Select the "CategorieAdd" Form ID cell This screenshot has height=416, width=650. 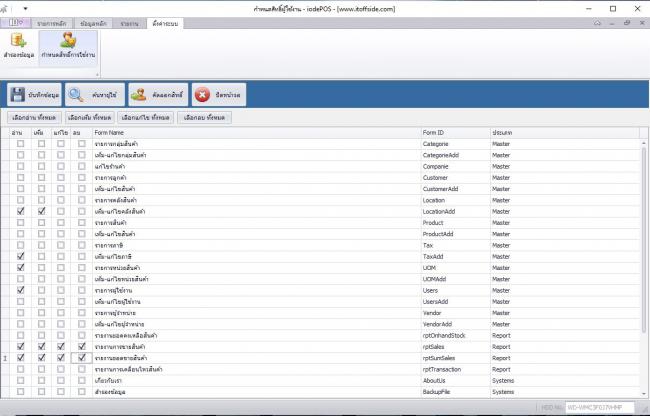(455, 155)
